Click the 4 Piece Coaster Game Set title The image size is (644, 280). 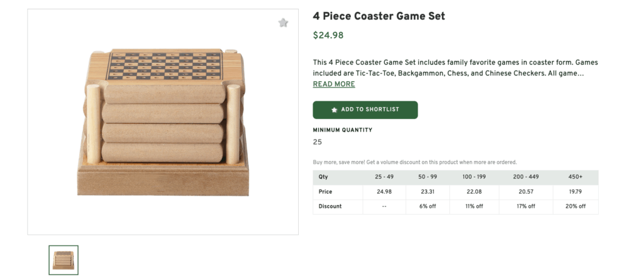pos(379,16)
